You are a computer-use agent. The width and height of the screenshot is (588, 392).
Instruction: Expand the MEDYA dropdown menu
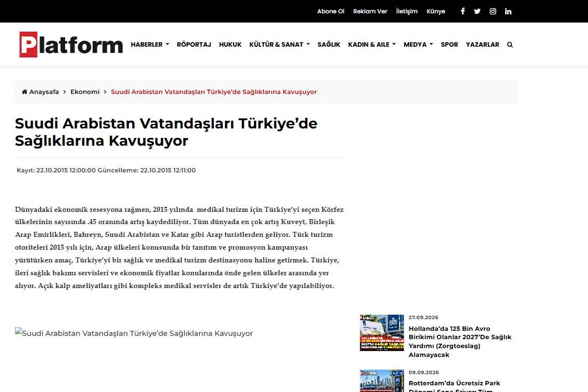click(418, 44)
